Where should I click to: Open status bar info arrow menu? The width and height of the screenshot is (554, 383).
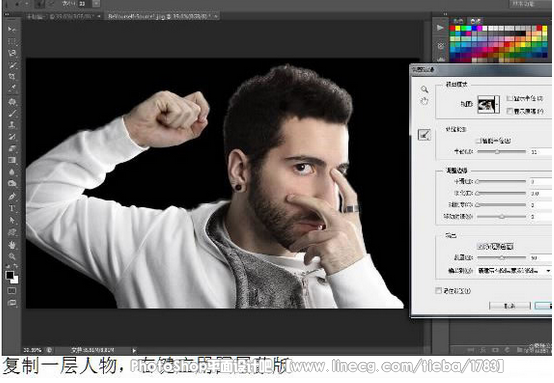click(x=134, y=351)
